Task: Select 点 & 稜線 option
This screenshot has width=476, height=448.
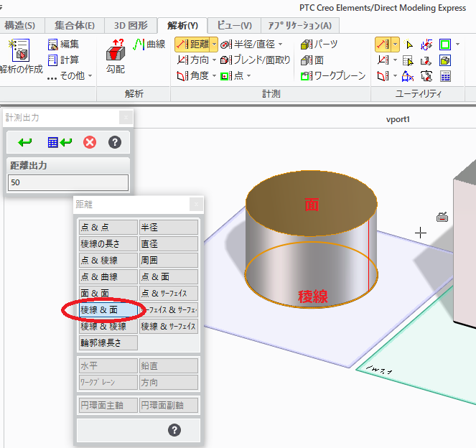Action: (x=108, y=260)
